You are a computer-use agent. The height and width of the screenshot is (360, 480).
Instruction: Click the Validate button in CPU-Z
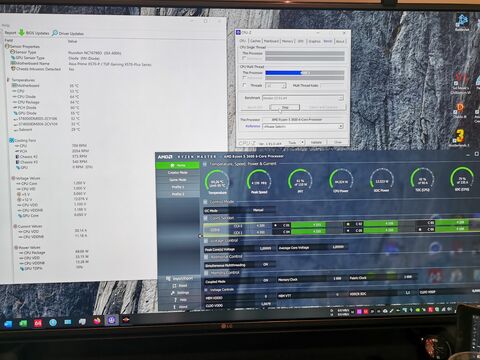click(316, 142)
